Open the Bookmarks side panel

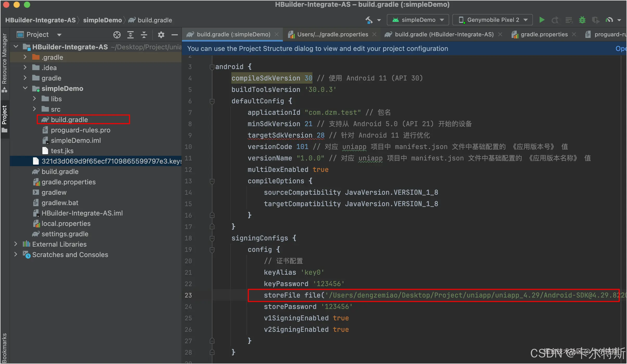pos(4,348)
